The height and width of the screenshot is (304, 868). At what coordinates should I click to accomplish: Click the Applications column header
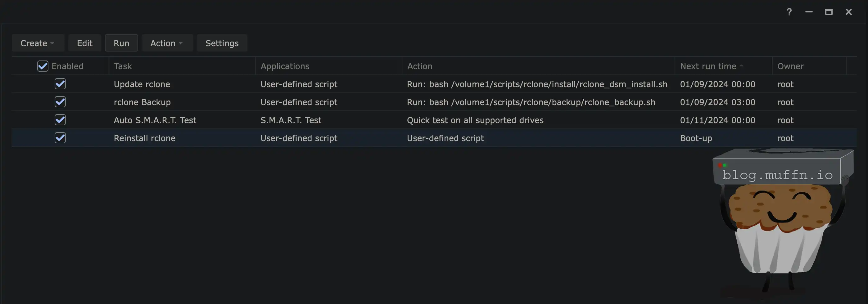click(285, 66)
